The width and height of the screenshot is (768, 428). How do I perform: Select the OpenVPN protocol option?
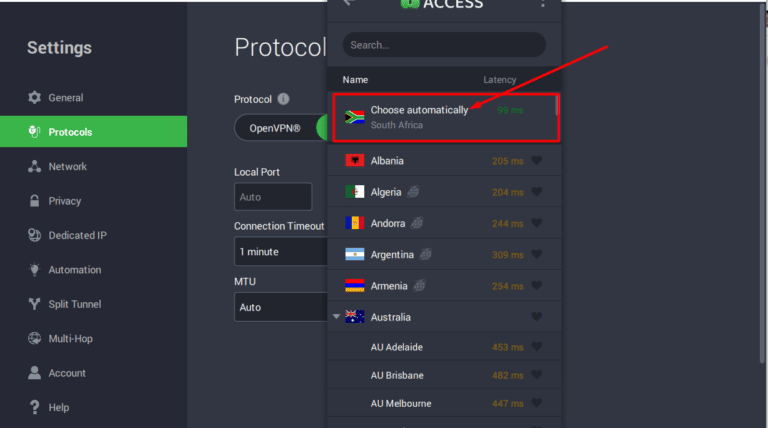coord(277,127)
